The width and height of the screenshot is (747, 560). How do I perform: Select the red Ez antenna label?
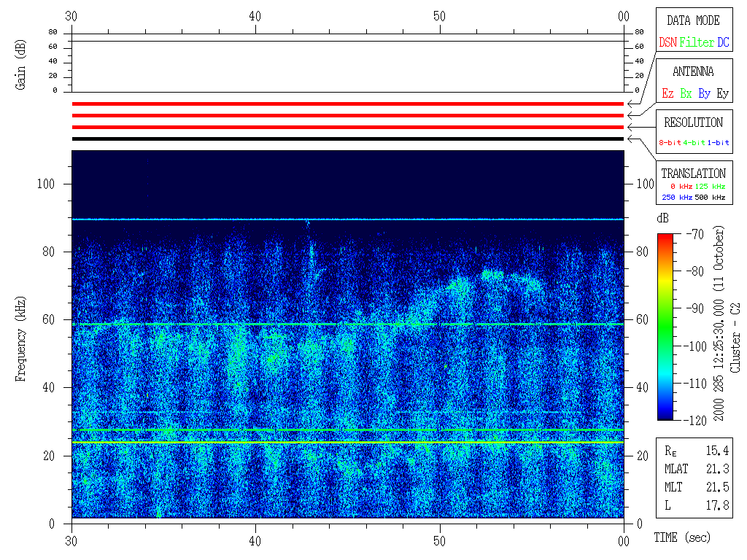667,94
